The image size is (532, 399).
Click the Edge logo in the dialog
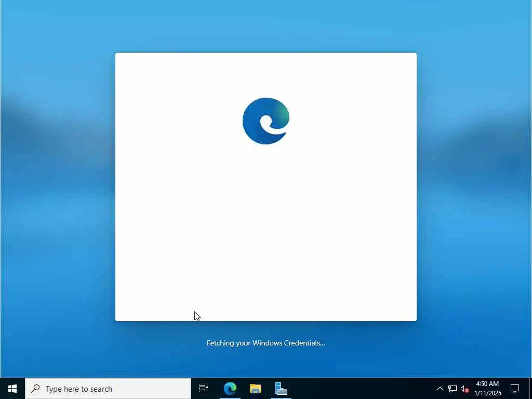tap(266, 121)
